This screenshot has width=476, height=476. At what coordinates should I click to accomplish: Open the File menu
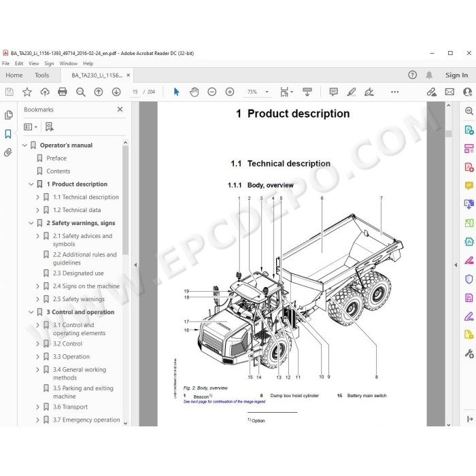[x=5, y=63]
